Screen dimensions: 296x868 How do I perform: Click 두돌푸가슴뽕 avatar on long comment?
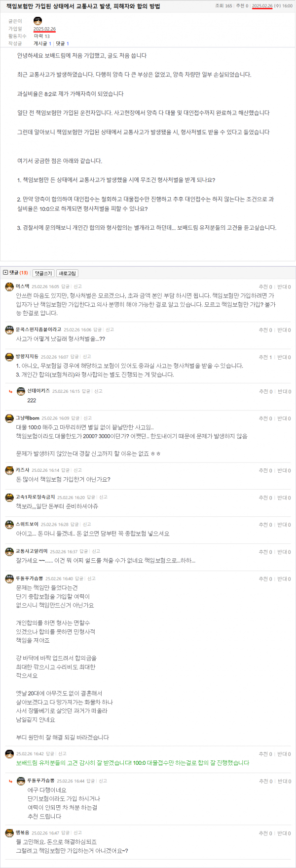tap(9, 579)
